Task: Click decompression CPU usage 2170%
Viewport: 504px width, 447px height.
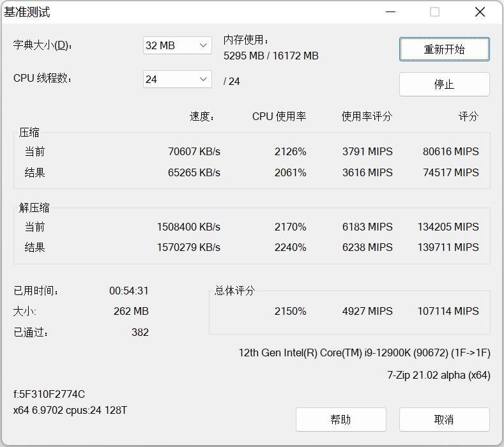Action: (290, 227)
